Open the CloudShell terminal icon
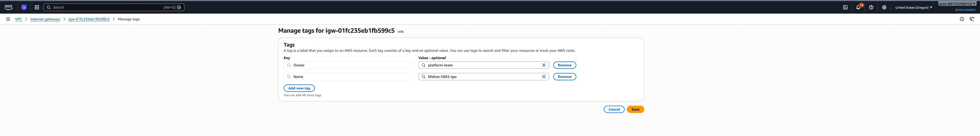 click(845, 7)
